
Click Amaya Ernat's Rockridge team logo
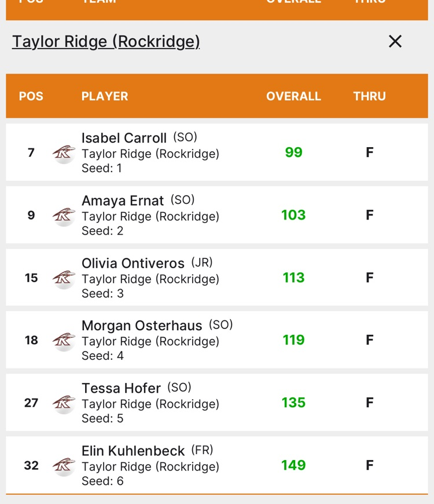pyautogui.click(x=64, y=216)
